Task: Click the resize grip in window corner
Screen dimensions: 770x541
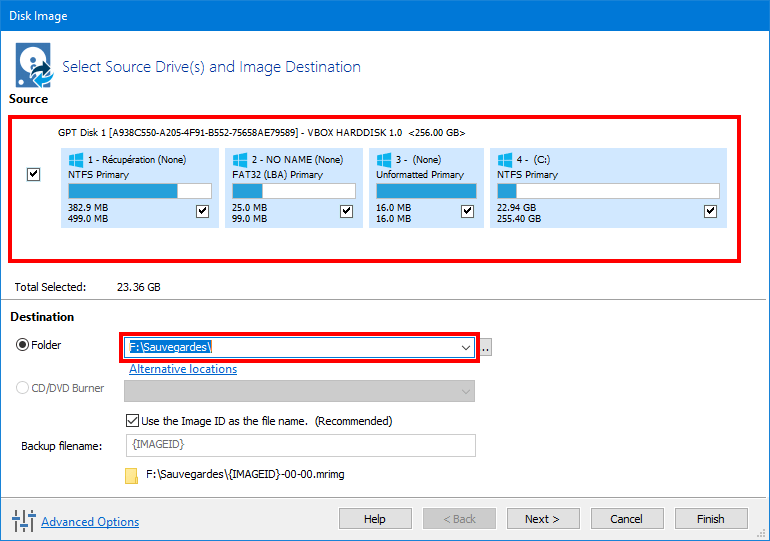Action: click(x=762, y=533)
